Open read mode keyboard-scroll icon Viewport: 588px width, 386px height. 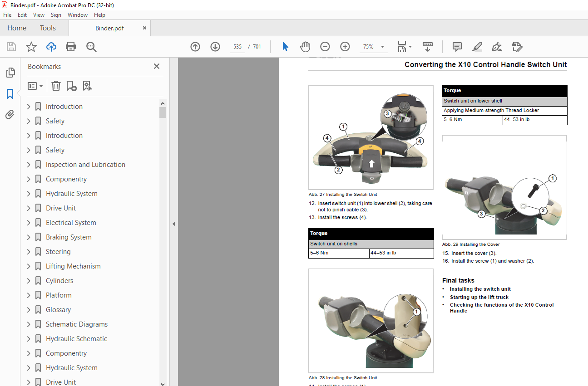428,47
